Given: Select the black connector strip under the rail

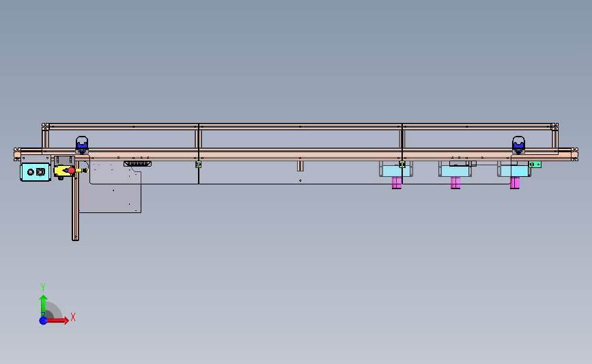Looking at the screenshot, I should pos(137,163).
